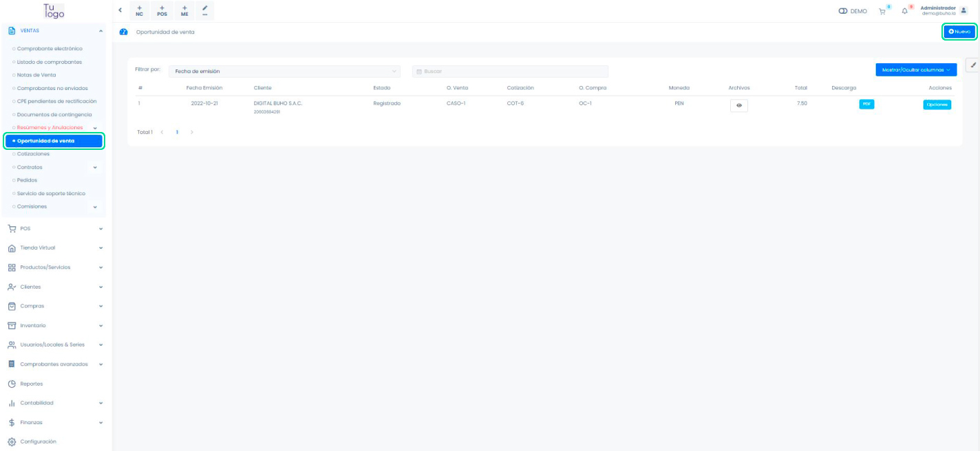Click the Reportes pie chart icon

tap(12, 384)
